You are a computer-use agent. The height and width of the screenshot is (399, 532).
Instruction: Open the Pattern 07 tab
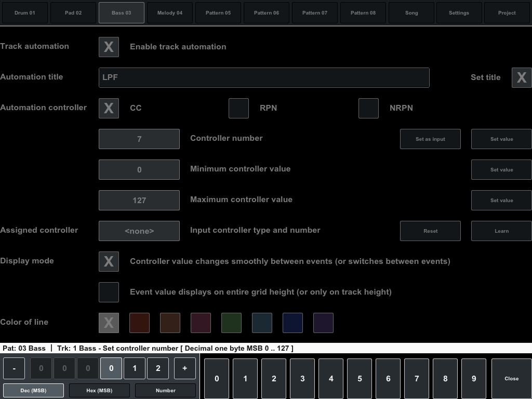[315, 13]
